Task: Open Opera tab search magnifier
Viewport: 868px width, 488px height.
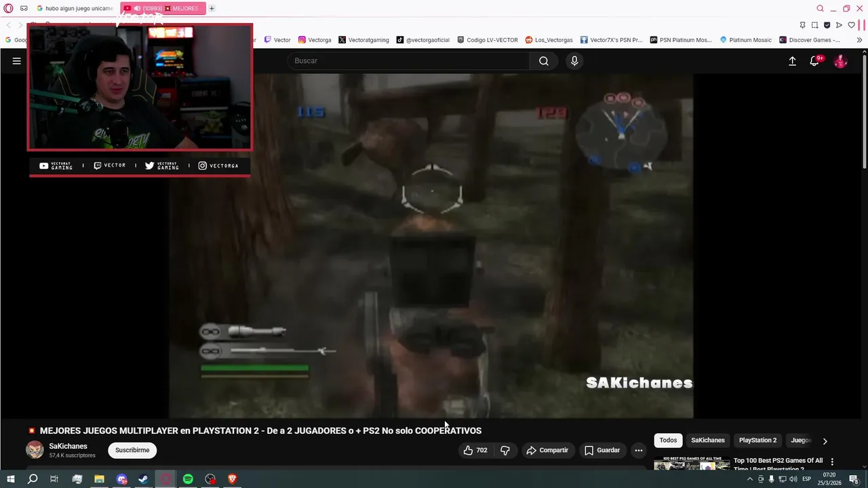Action: point(820,8)
